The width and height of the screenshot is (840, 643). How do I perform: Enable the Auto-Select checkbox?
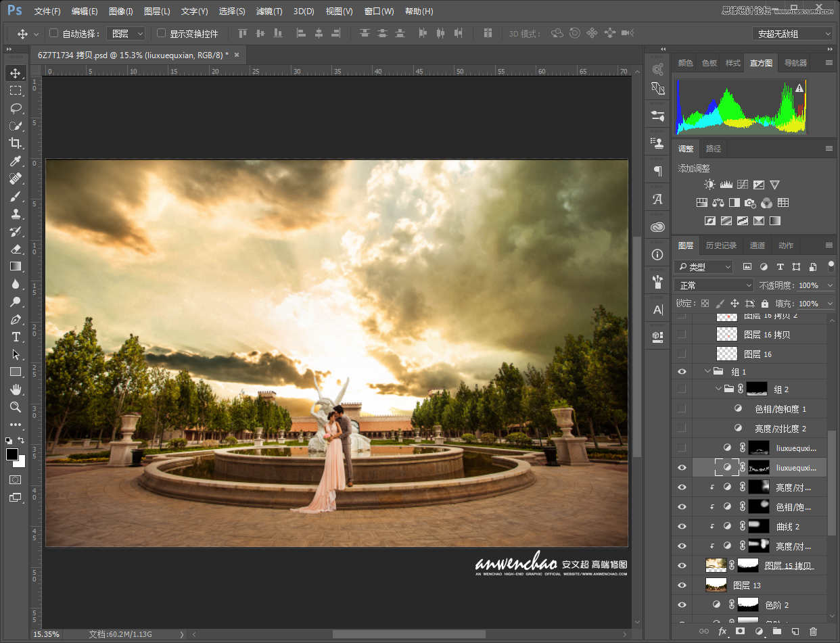click(x=54, y=33)
